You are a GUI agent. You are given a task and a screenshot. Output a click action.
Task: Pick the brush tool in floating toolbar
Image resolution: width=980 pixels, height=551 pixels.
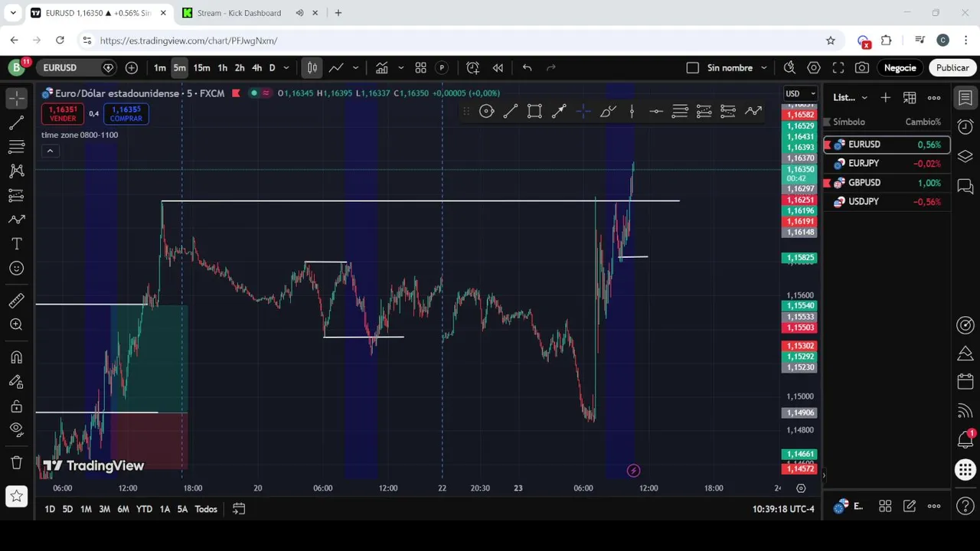click(607, 112)
